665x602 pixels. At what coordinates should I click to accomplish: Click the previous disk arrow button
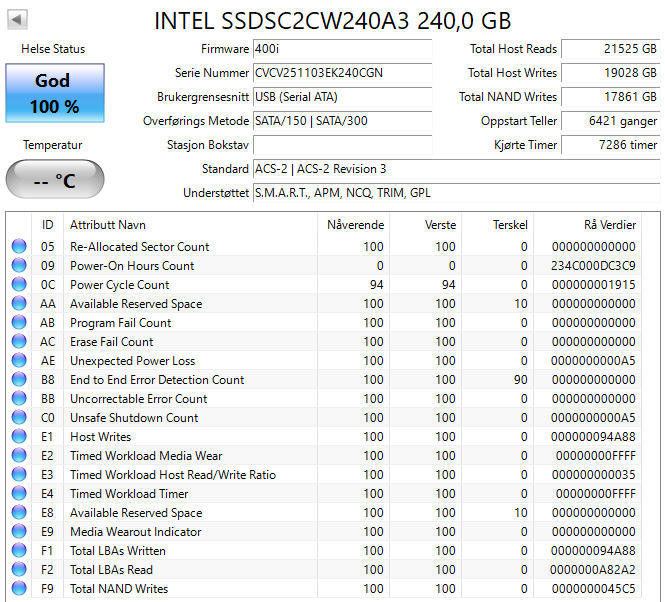tap(19, 20)
